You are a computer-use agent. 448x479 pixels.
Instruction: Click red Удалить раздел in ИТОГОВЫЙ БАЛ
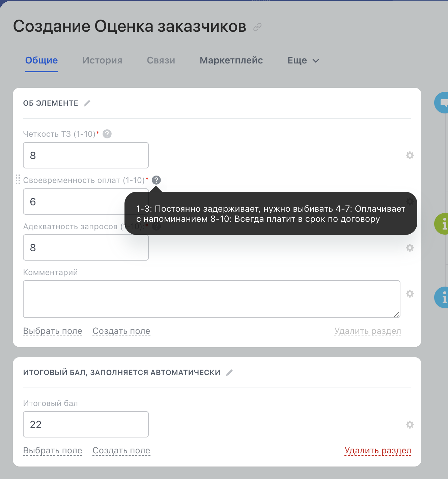pos(378,451)
